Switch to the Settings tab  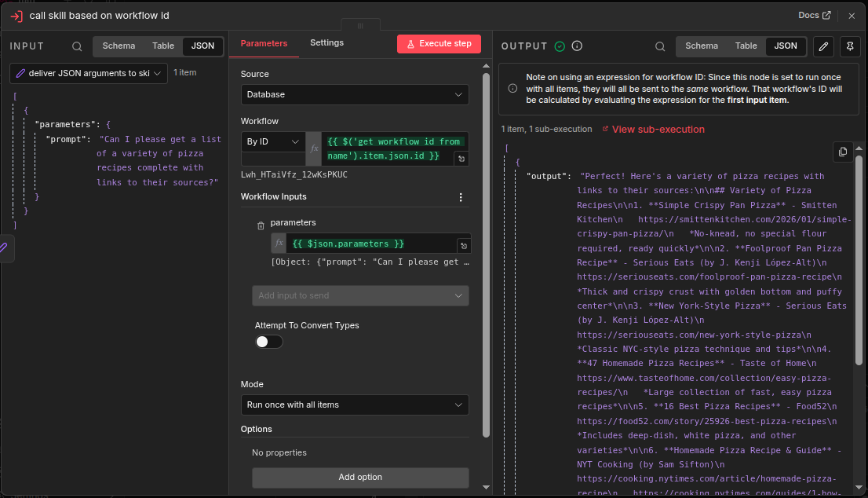(x=326, y=42)
